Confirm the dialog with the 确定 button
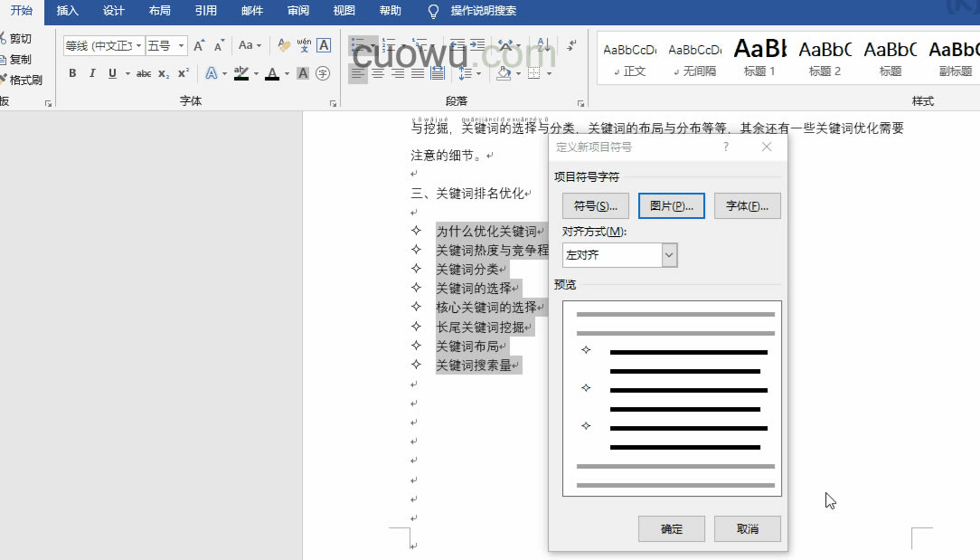The height and width of the screenshot is (560, 980). point(672,528)
